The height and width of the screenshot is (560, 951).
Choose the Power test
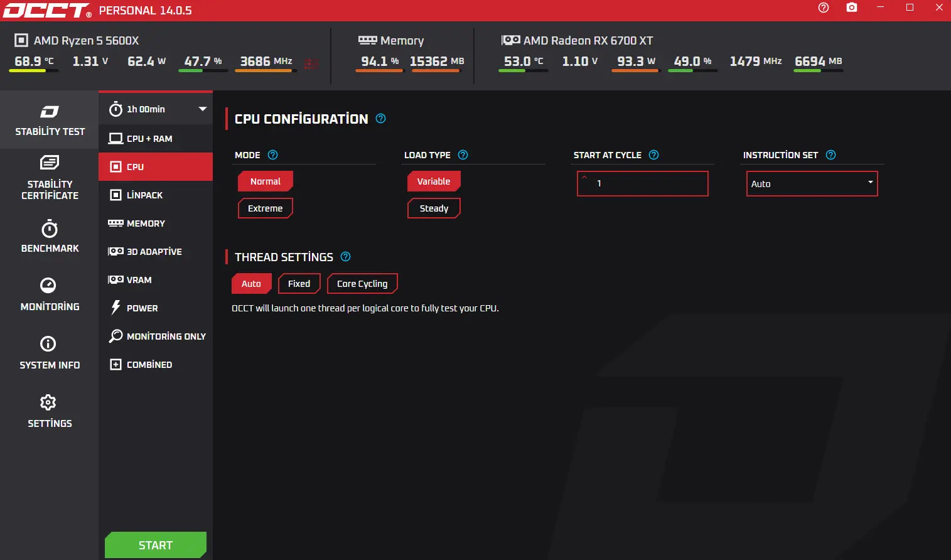point(156,308)
